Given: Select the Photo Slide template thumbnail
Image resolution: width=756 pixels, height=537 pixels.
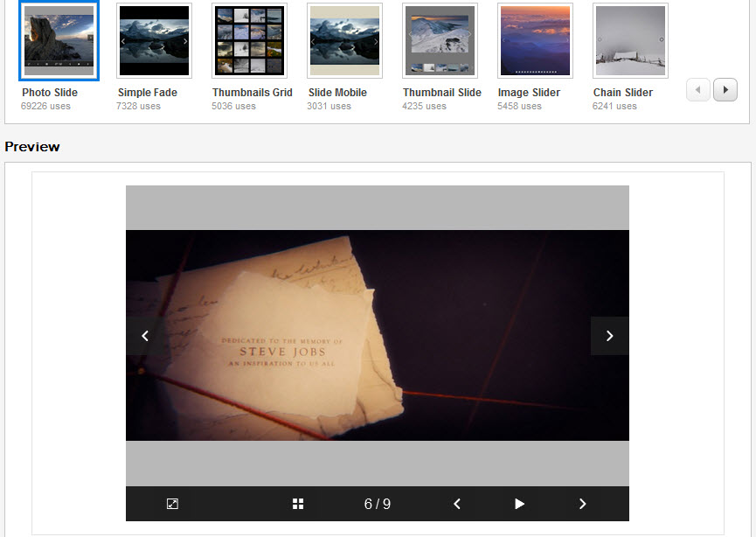Looking at the screenshot, I should (x=59, y=40).
